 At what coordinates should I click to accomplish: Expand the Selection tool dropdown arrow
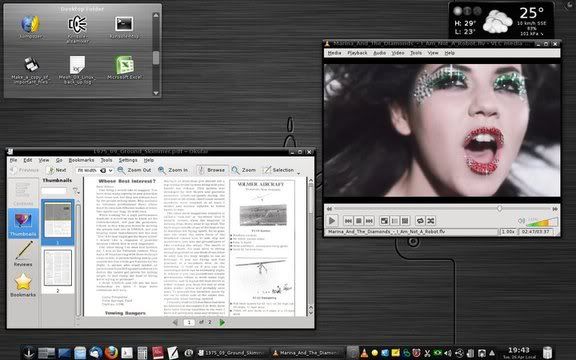point(298,173)
